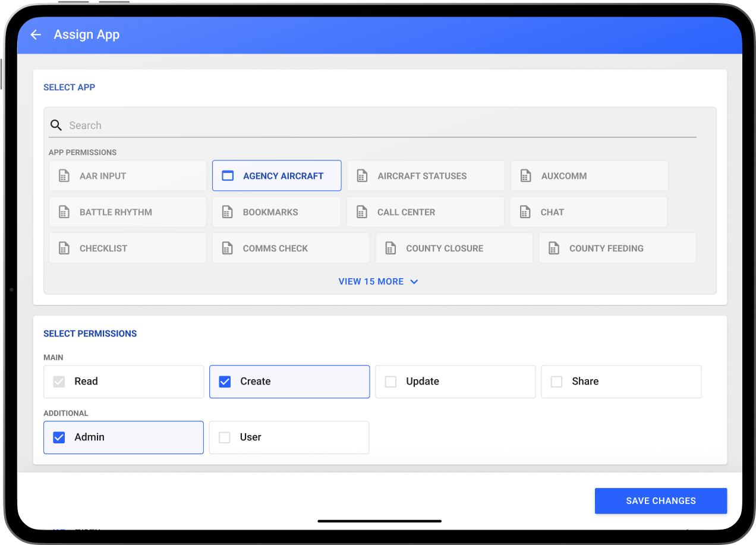
Task: Click the Battle Rhythm document icon
Action: coord(64,212)
